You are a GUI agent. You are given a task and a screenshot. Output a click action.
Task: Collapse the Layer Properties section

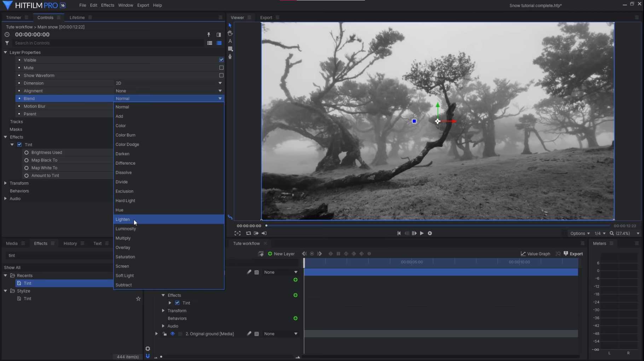pyautogui.click(x=5, y=52)
